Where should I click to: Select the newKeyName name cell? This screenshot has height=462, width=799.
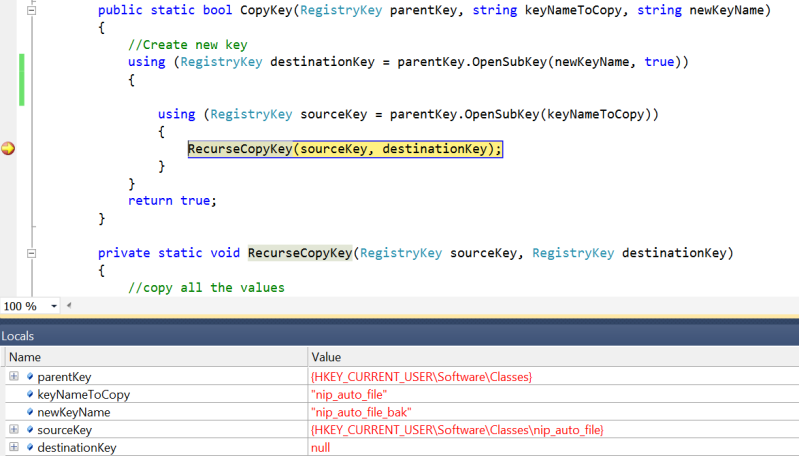click(74, 412)
